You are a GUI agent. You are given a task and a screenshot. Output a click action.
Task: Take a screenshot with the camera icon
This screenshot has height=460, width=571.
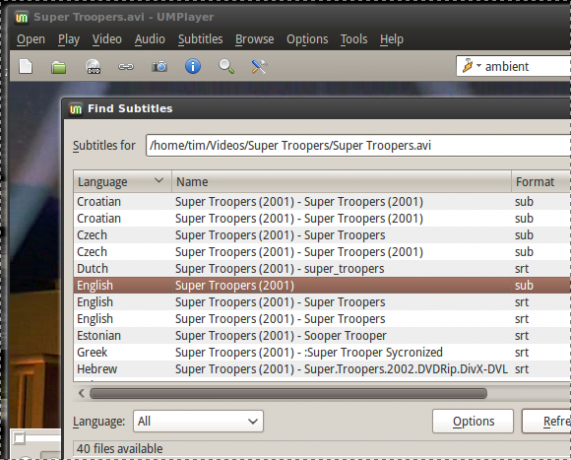pyautogui.click(x=160, y=67)
